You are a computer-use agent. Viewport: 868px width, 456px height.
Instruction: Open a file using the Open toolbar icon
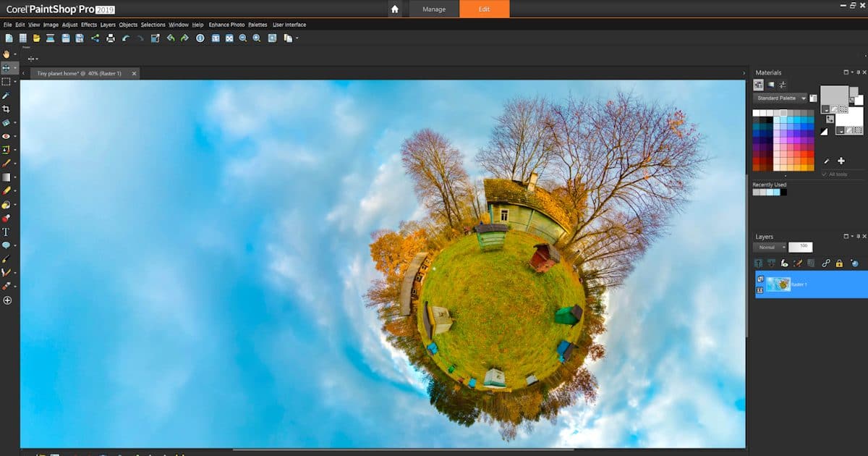pyautogui.click(x=37, y=38)
